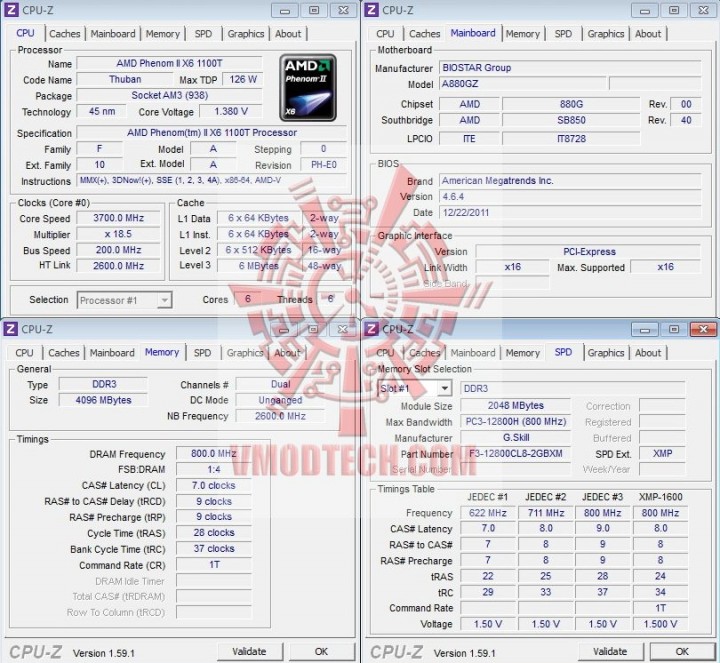Click the Multiplier x 18.5 value
The image size is (720, 663).
(x=118, y=234)
